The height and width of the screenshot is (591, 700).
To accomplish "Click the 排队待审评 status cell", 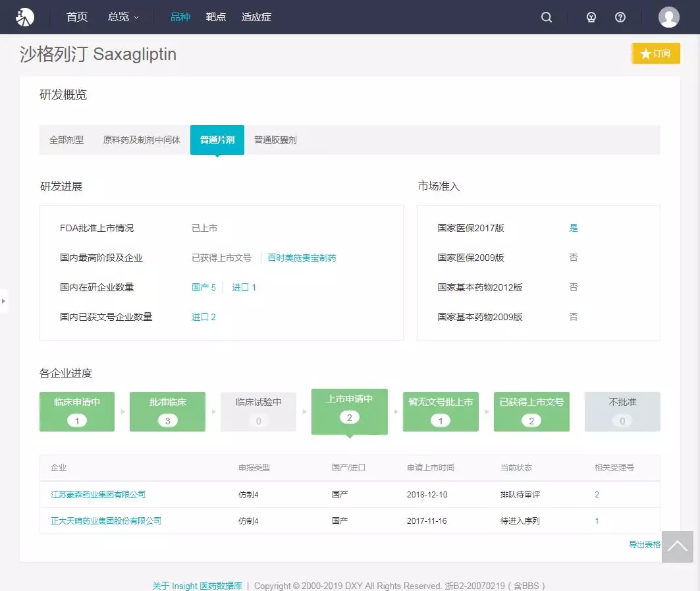I will [x=520, y=495].
